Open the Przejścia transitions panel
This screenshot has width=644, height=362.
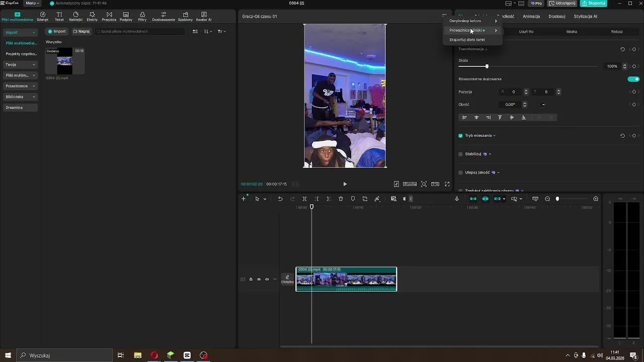coord(109,17)
